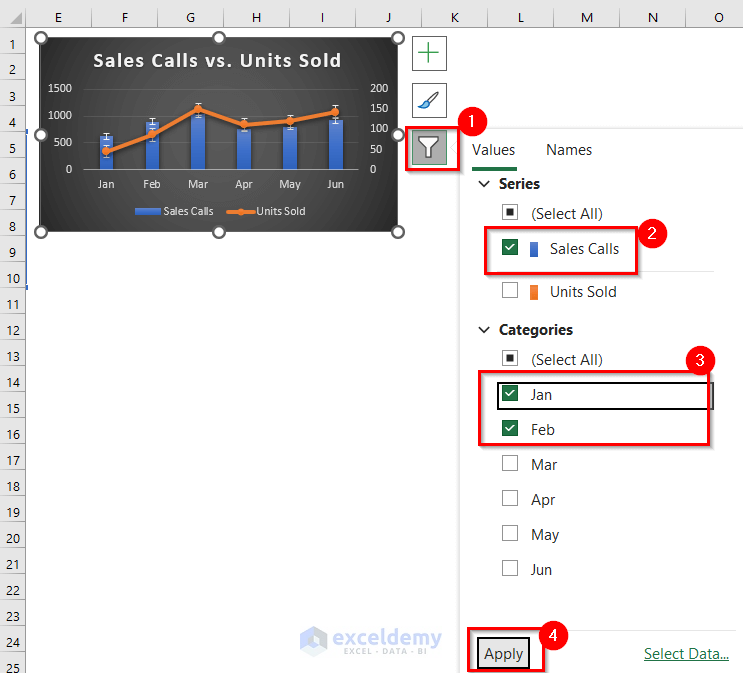Image resolution: width=743 pixels, height=673 pixels.
Task: Switch to the Values tab
Action: pyautogui.click(x=493, y=150)
